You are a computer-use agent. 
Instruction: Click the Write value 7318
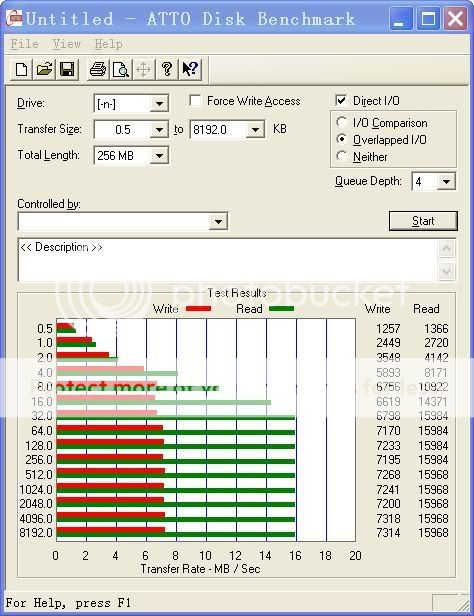pyautogui.click(x=388, y=519)
